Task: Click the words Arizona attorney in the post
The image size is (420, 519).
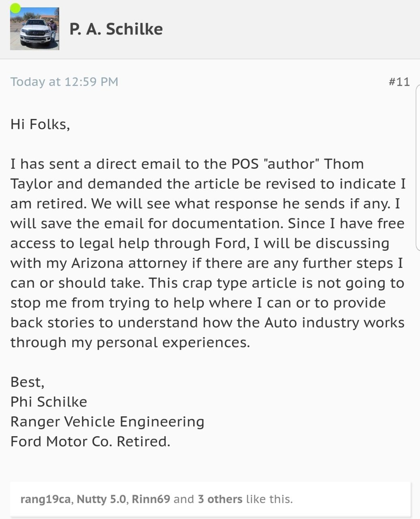Action: pos(129,263)
